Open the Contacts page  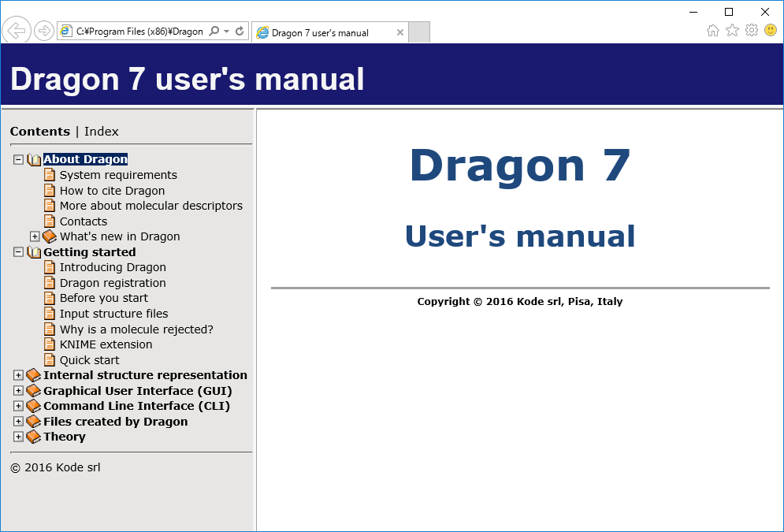[84, 221]
